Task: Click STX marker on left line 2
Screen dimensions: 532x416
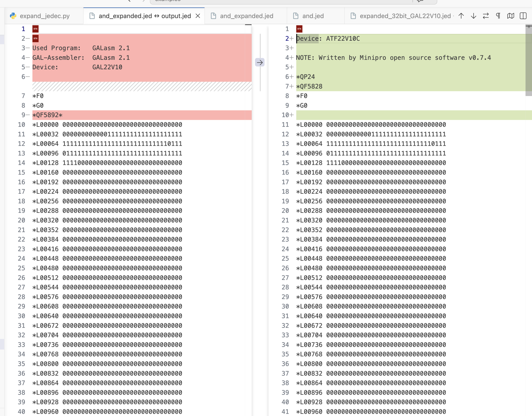Action: 36,38
